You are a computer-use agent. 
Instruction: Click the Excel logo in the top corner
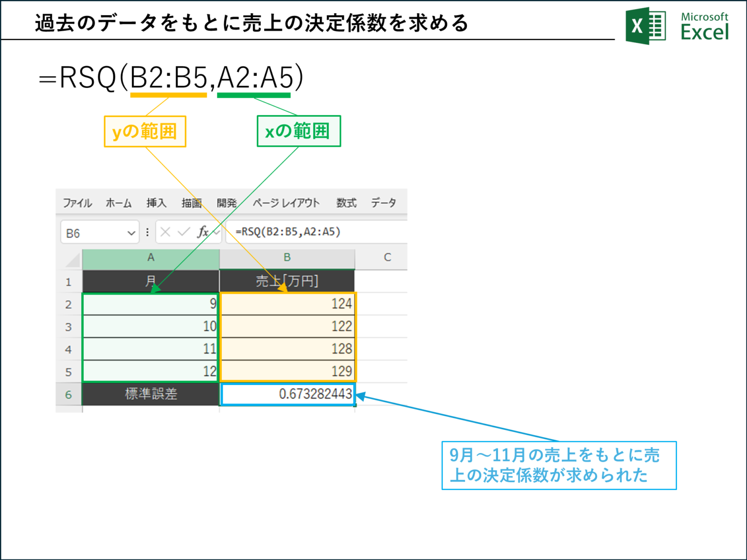(x=645, y=23)
